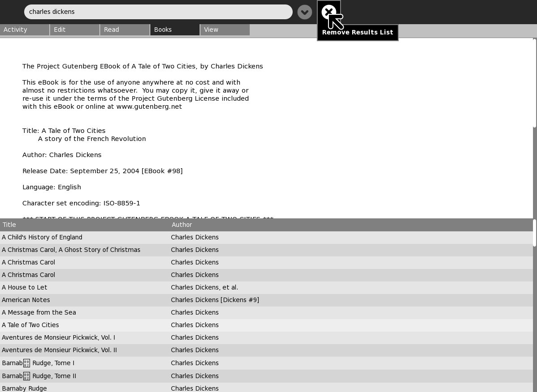The image size is (537, 392).
Task: Open the dropdown arrow beside search box
Action: (x=305, y=12)
